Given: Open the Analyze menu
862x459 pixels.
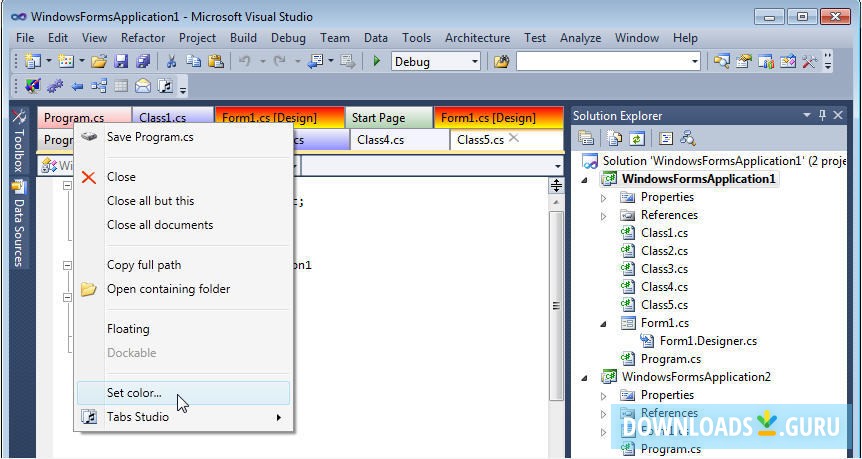Looking at the screenshot, I should click(581, 38).
